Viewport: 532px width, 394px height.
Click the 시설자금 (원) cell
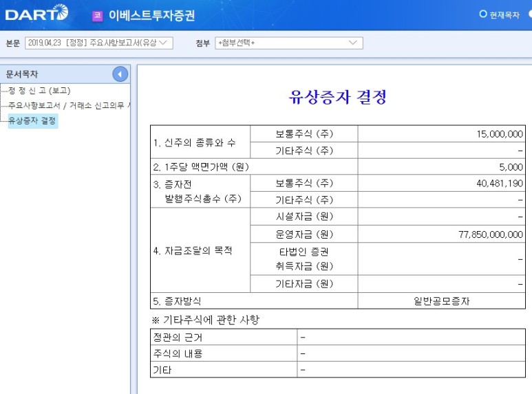[304, 217]
